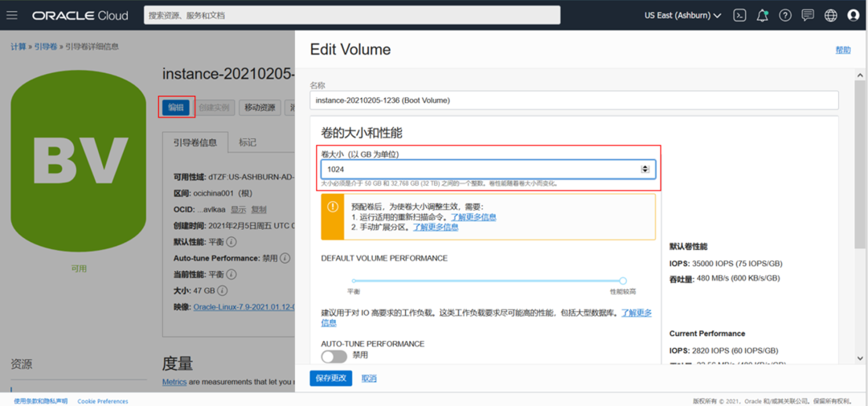The image size is (868, 406).
Task: Click scrollbar down arrow in Edit Volume
Action: coord(859,358)
